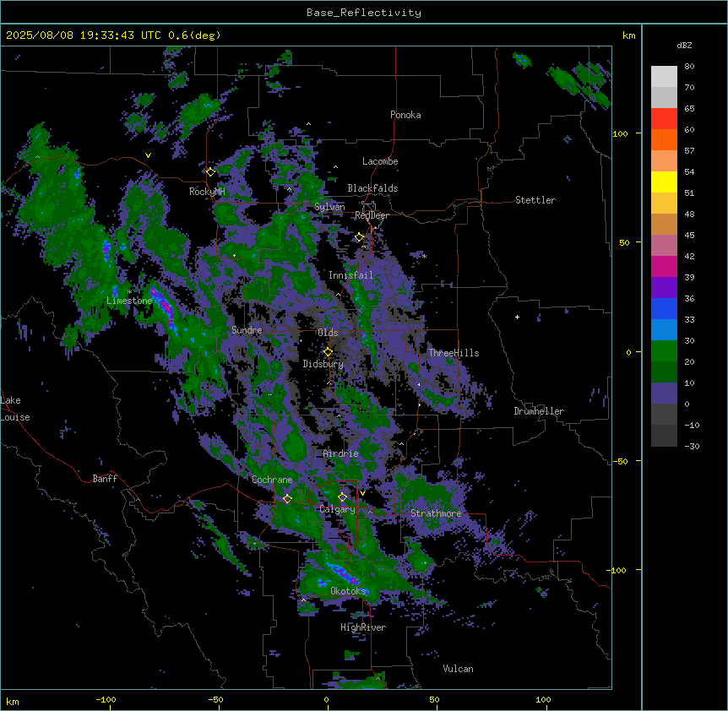Click the Didsbury label
This screenshot has height=711, width=728.
(x=323, y=364)
